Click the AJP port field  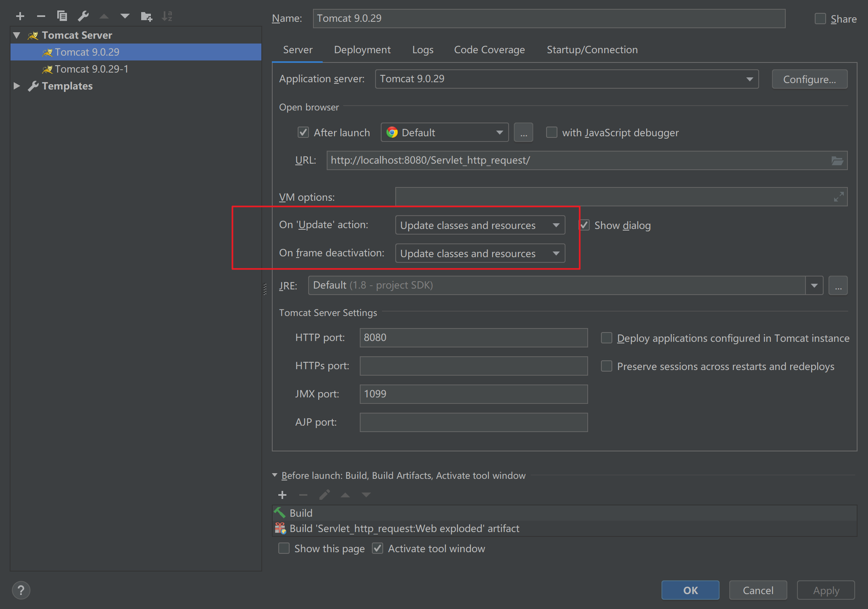point(474,422)
